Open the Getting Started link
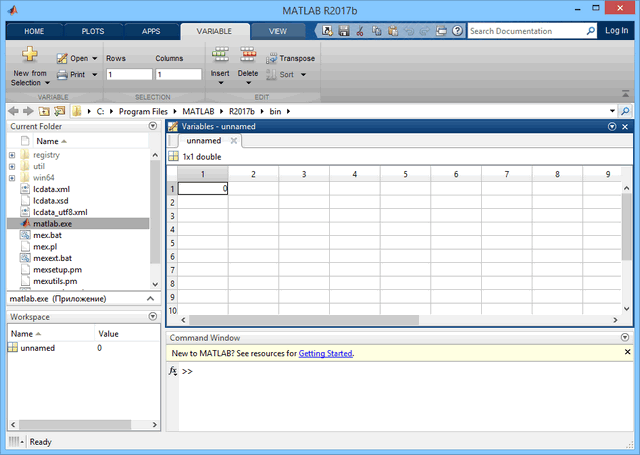The height and width of the screenshot is (455, 640). click(x=325, y=353)
